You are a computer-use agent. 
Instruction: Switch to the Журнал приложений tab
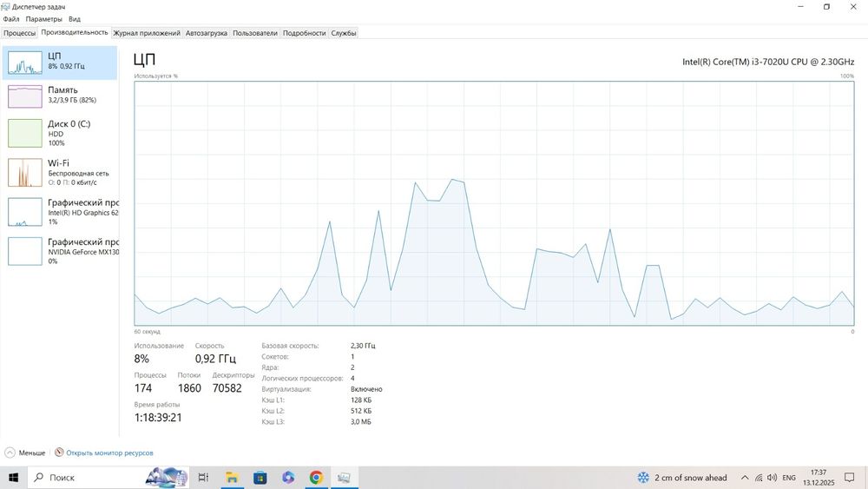147,33
